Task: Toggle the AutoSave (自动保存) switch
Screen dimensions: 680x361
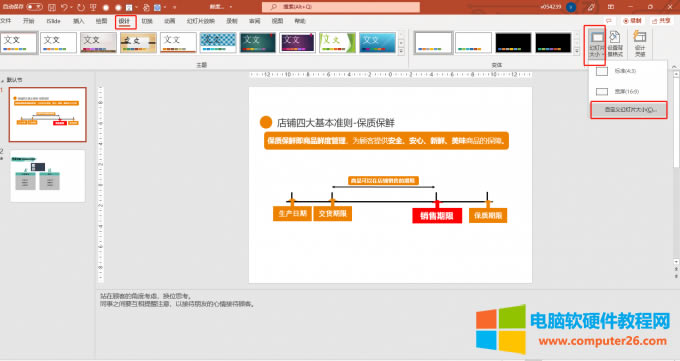Action: click(x=34, y=7)
